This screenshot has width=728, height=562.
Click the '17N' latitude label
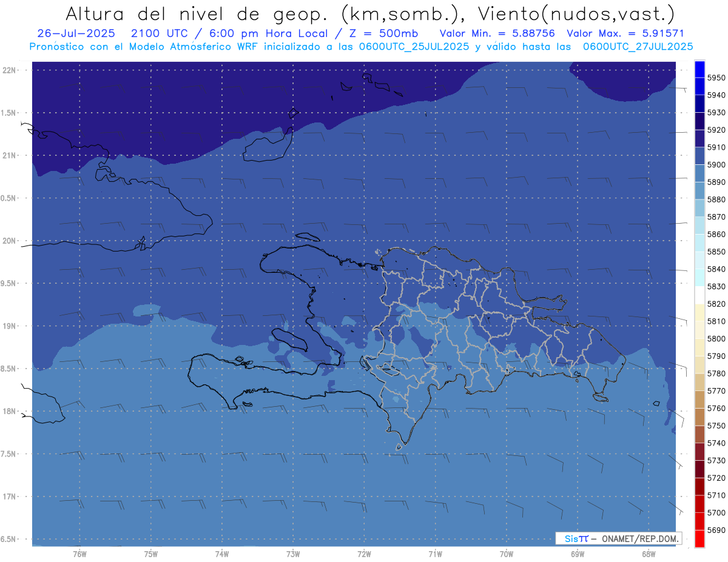pyautogui.click(x=9, y=497)
